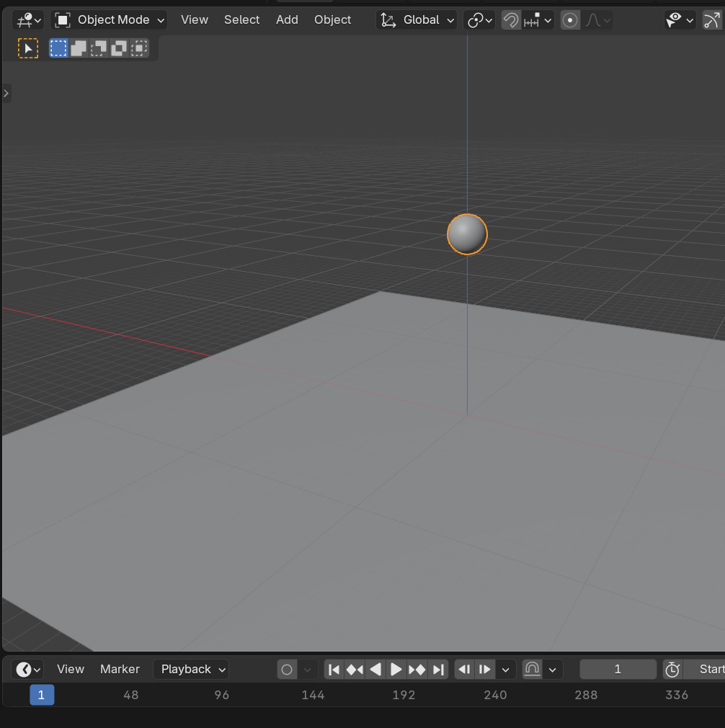The height and width of the screenshot is (728, 725).
Task: Open the pivot point dropdown
Action: click(479, 20)
